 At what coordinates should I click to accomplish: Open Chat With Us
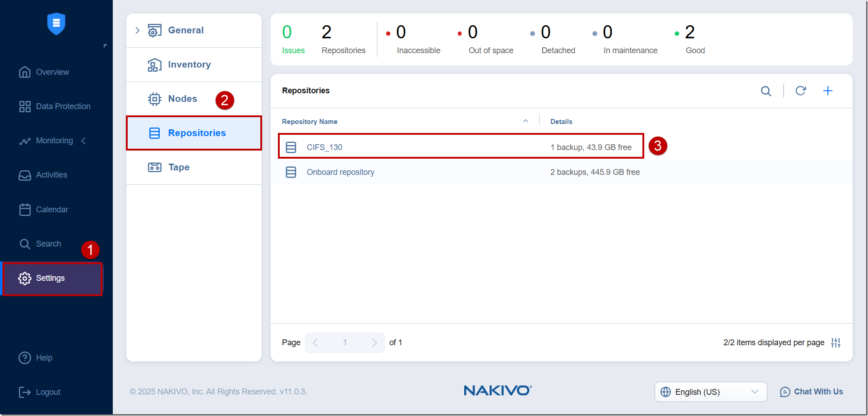tap(811, 392)
